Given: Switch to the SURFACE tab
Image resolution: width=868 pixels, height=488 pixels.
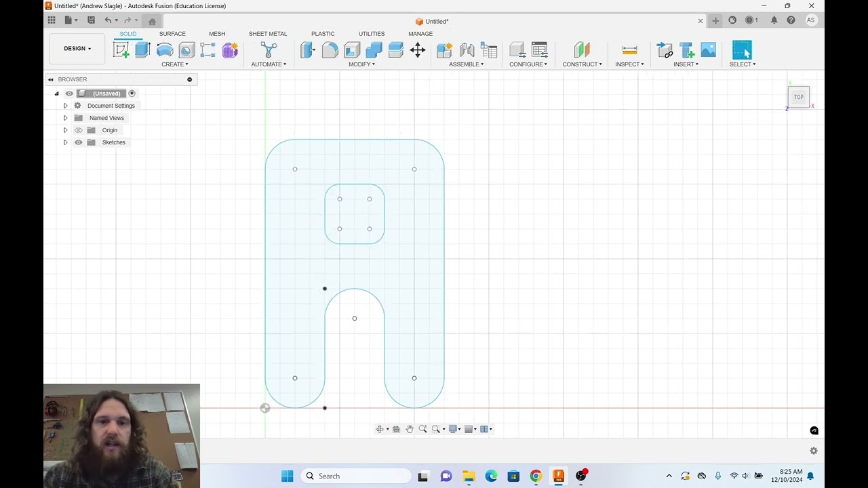Looking at the screenshot, I should [x=172, y=34].
